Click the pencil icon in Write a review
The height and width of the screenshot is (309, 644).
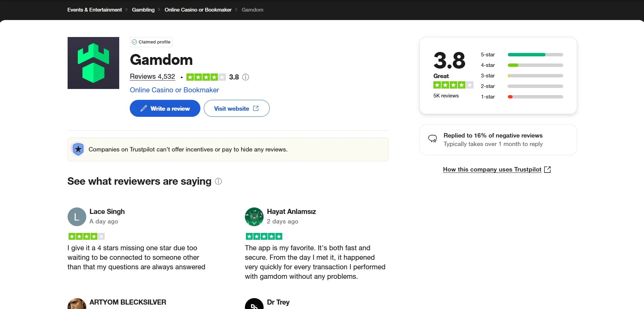click(x=144, y=108)
